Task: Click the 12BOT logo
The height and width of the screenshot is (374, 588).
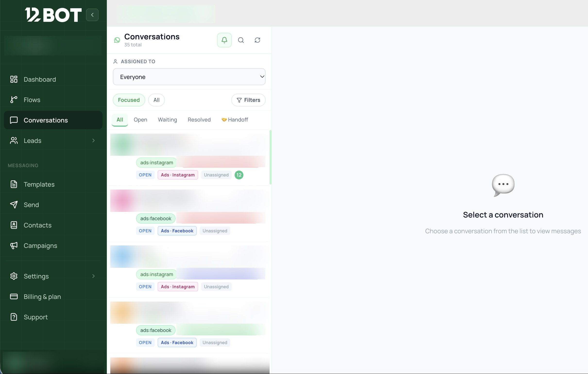Action: [53, 15]
